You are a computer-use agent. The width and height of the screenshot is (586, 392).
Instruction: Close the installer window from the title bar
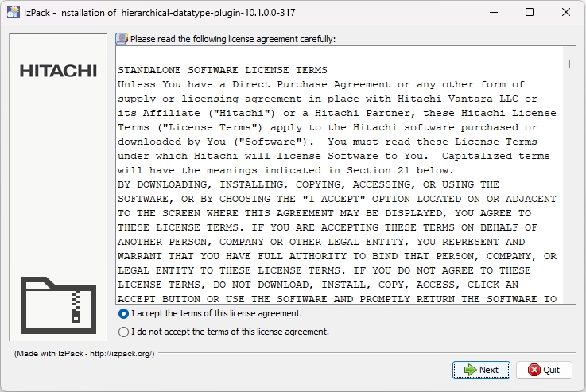pos(565,13)
